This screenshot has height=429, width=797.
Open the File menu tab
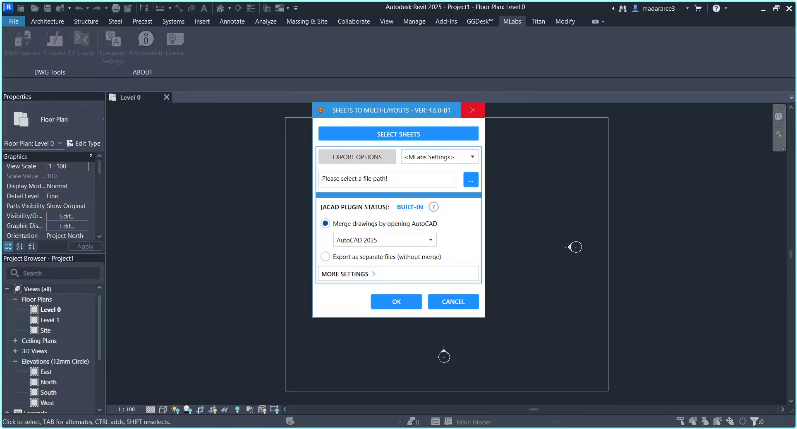pyautogui.click(x=14, y=21)
